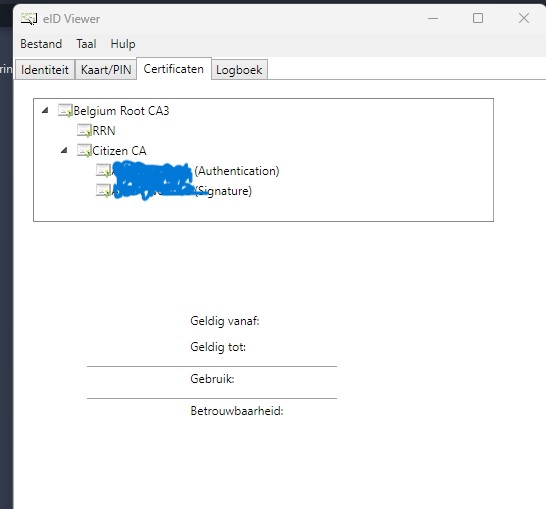Select the Belgium Root CA3 certificate icon

click(65, 111)
